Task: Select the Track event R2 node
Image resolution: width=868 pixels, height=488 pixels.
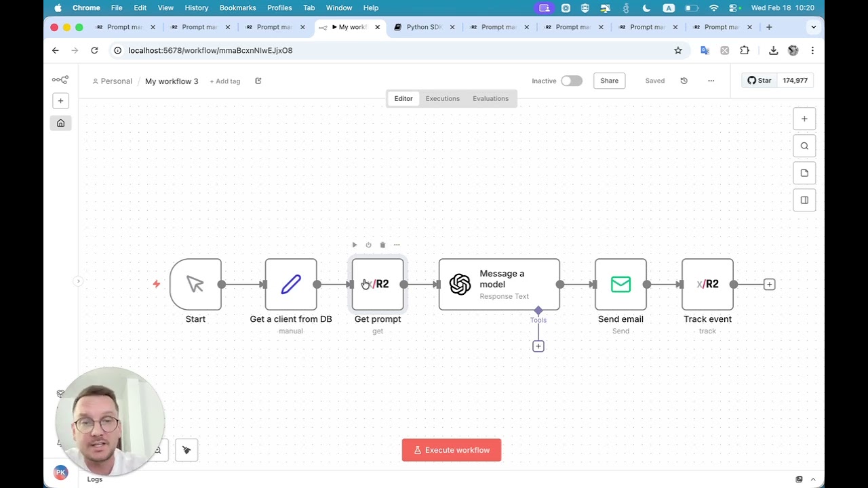Action: 707,284
